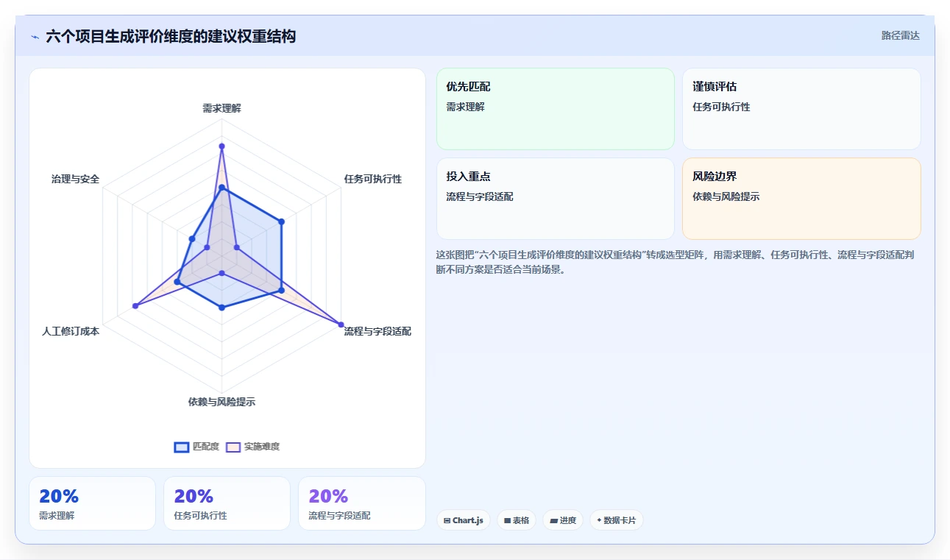
Task: Click the 进度 chip icon
Action: point(553,520)
